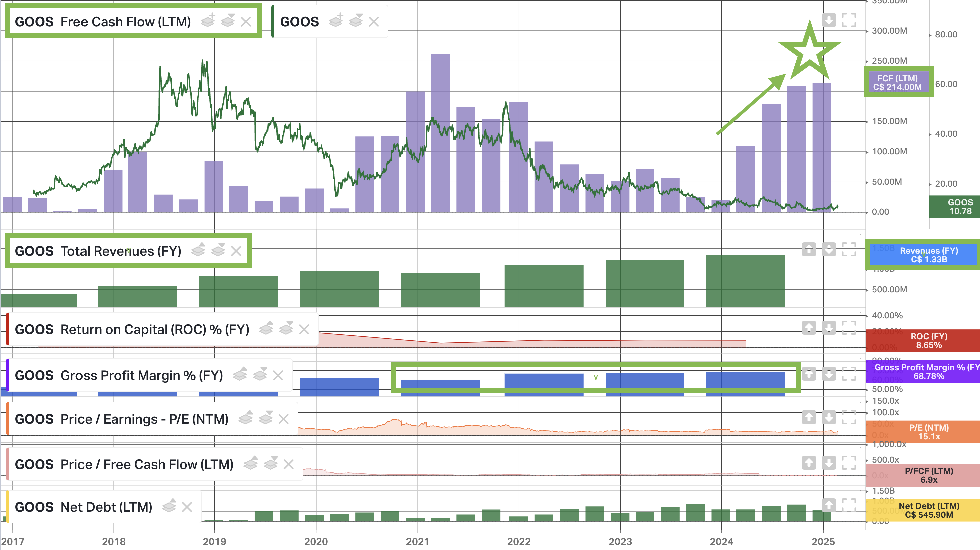The width and height of the screenshot is (980, 550).
Task: Click the 'P/E (NTM) 15.1x' value tag
Action: tap(923, 432)
